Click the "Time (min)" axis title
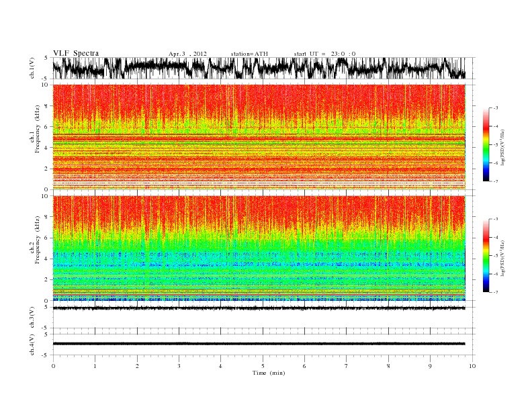This screenshot has width=532, height=411. coord(269,373)
